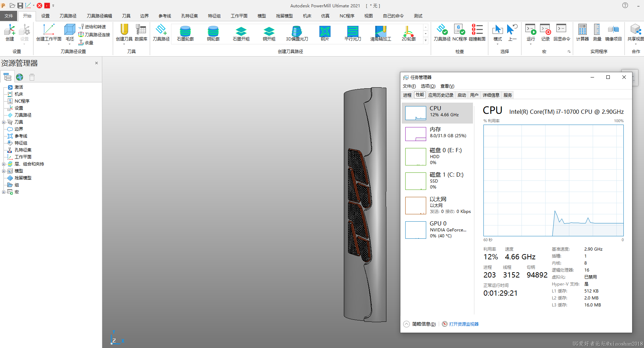Select 孔特征集 in explorer tree
Image resolution: width=644 pixels, height=348 pixels.
point(23,150)
